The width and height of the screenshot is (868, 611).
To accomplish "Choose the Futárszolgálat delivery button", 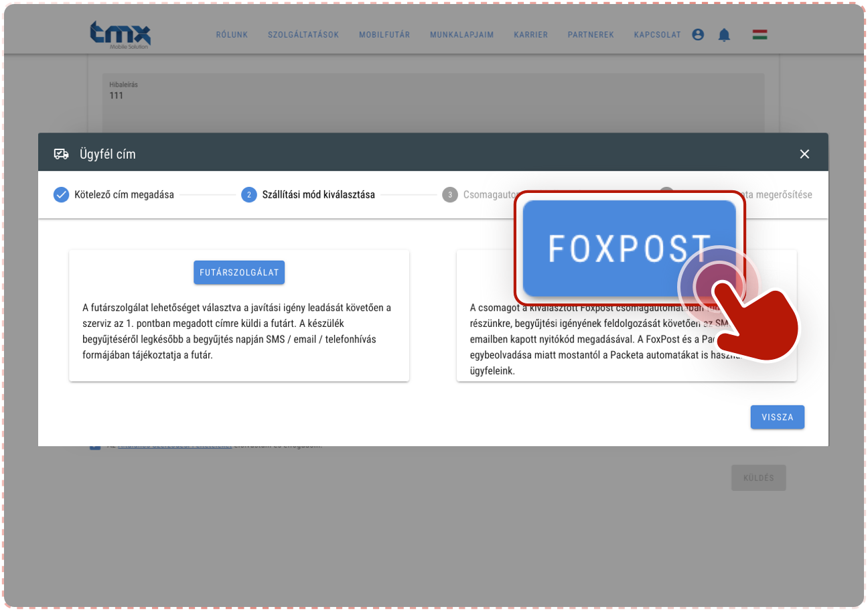I will (239, 273).
